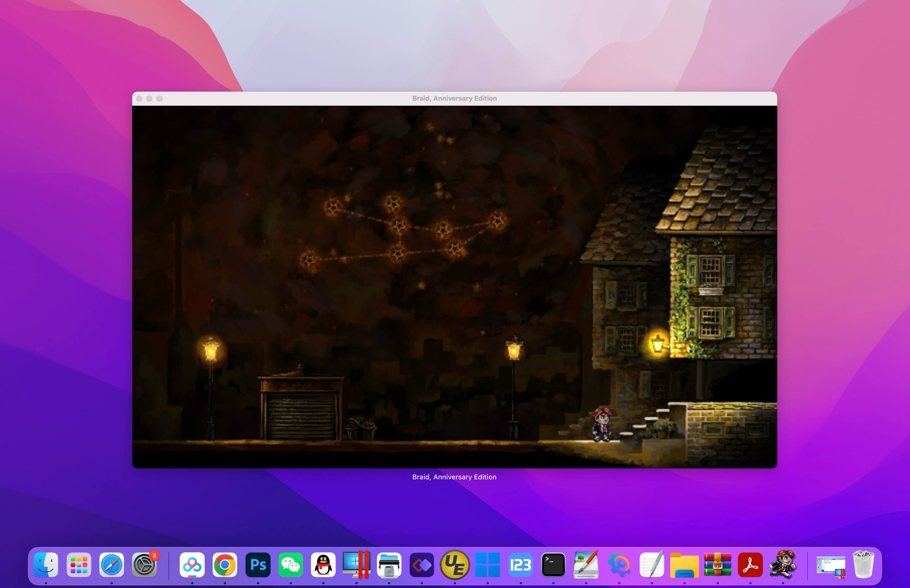Image resolution: width=910 pixels, height=588 pixels.
Task: Open Trash from the dock
Action: [863, 564]
